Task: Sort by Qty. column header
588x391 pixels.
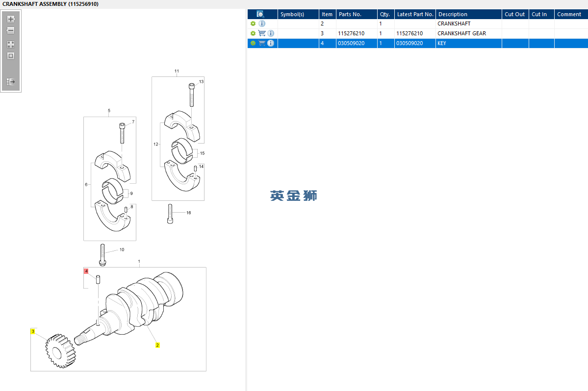Action: pyautogui.click(x=386, y=14)
